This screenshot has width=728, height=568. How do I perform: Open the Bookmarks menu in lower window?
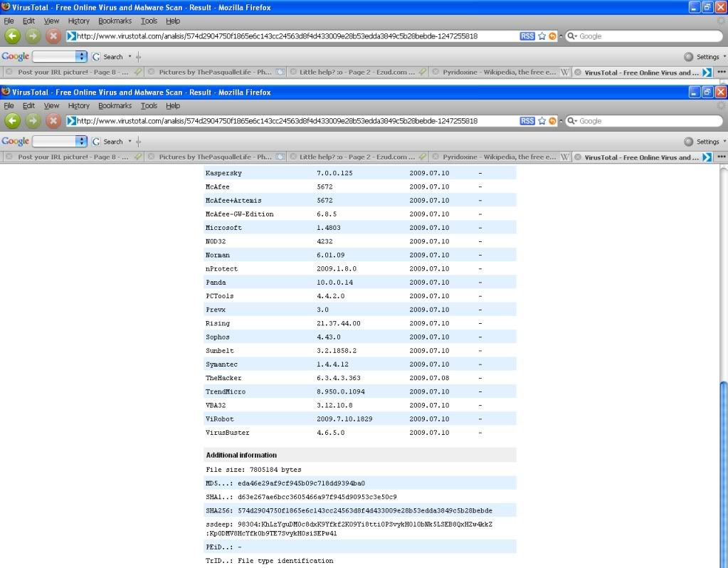coord(115,105)
